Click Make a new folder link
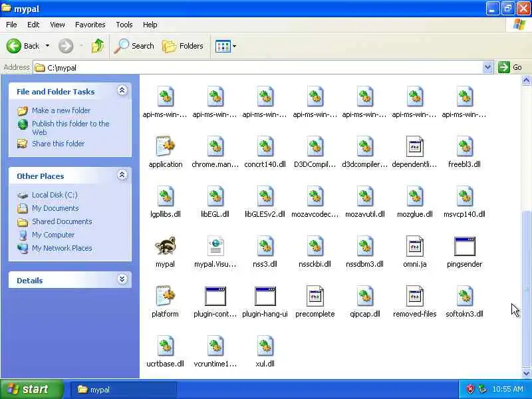Screen dimensions: 532x399 click(x=61, y=110)
